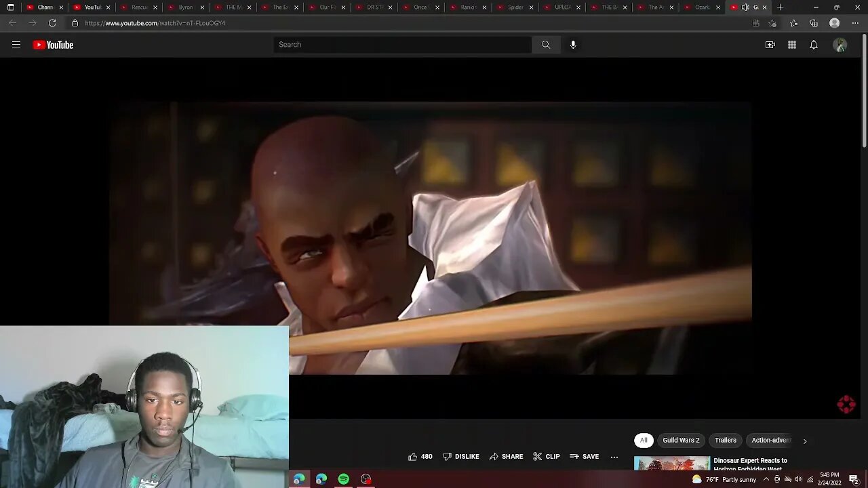Open the browser tab actions menu

click(10, 7)
